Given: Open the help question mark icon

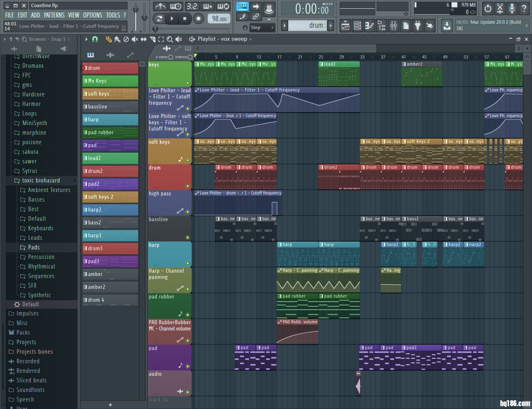Looking at the screenshot, I should point(524,8).
